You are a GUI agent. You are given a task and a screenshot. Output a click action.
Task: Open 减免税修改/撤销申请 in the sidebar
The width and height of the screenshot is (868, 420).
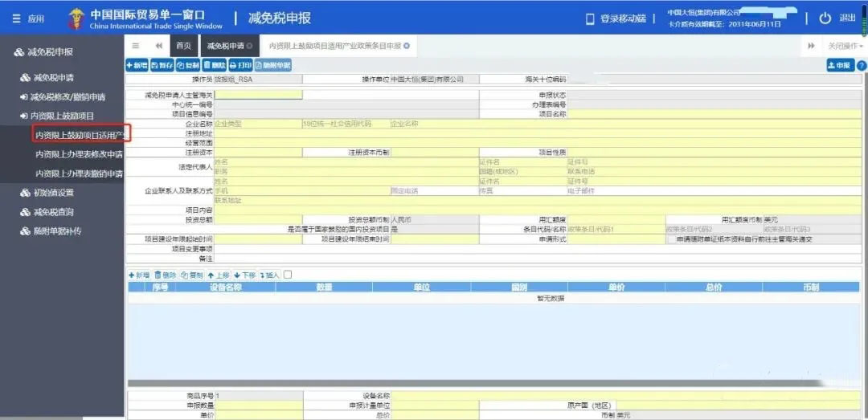(62, 97)
